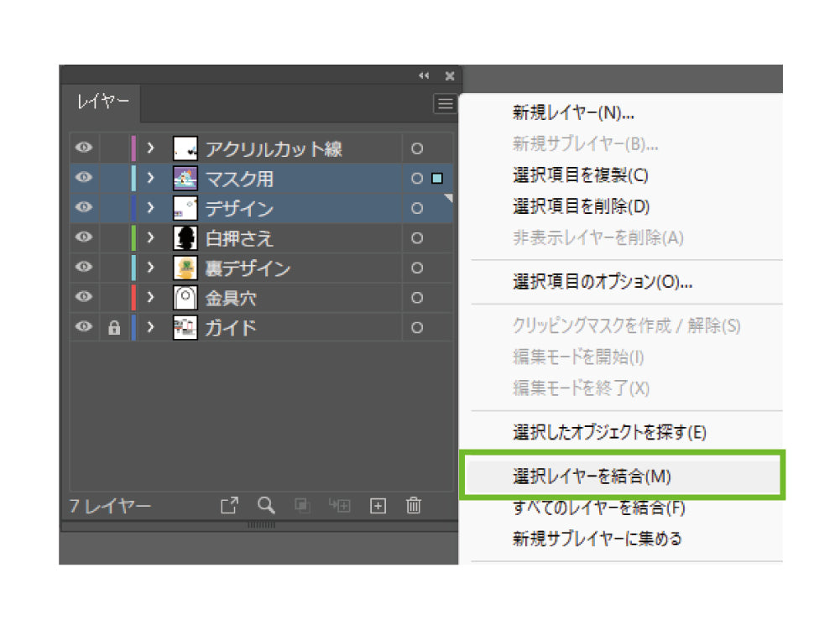Choose 新規レイヤー(N)... from the menu
The width and height of the screenshot is (840, 630).
(x=573, y=113)
